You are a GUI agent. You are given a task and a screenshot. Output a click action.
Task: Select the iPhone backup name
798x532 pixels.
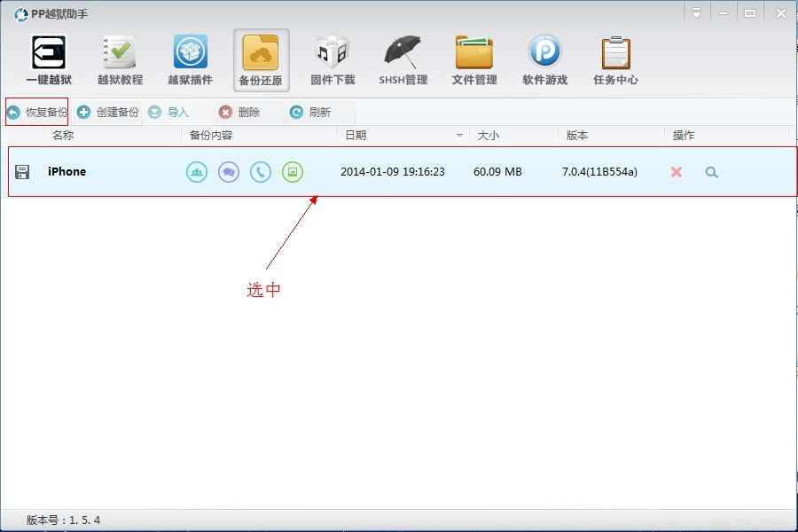coord(66,171)
